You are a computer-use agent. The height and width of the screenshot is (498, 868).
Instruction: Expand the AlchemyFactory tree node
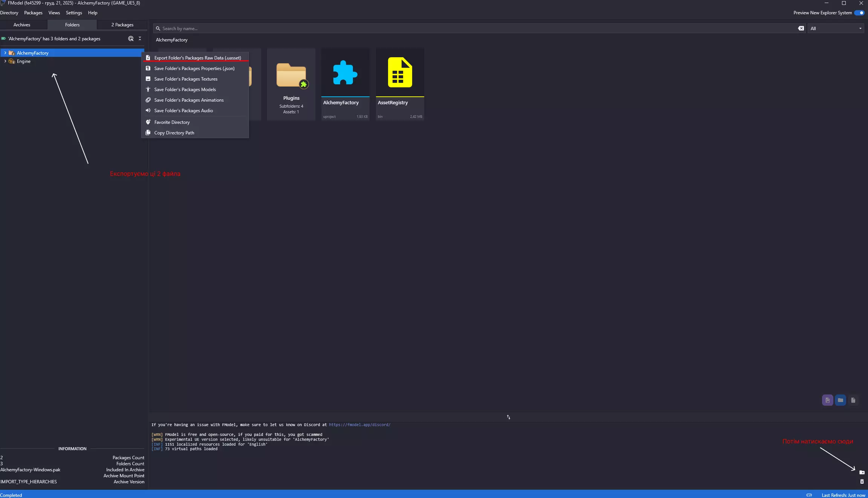pyautogui.click(x=5, y=53)
